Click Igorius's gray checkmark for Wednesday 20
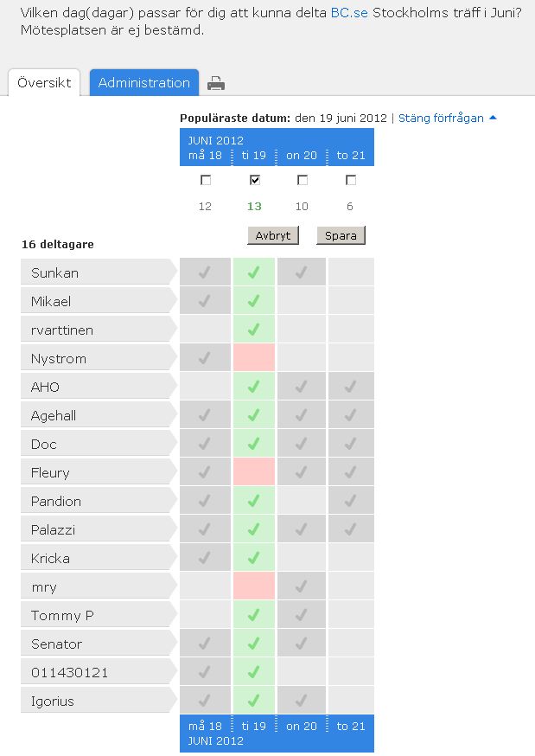535x756 pixels. [x=302, y=701]
